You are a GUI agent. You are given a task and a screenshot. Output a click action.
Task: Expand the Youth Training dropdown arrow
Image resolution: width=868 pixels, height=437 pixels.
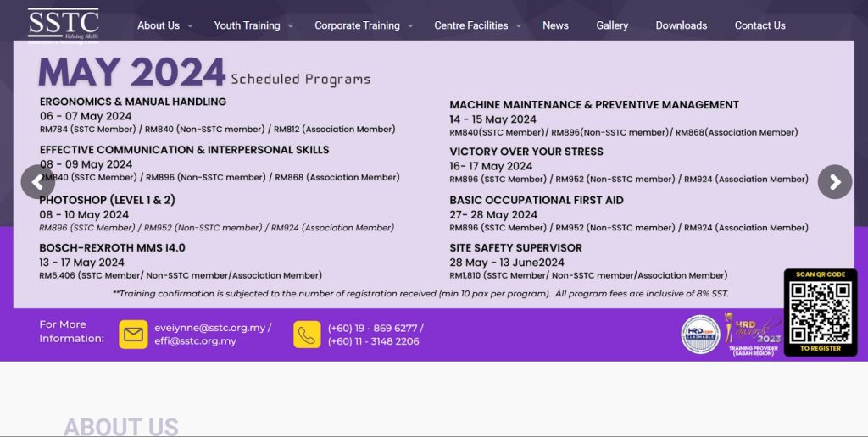click(291, 26)
